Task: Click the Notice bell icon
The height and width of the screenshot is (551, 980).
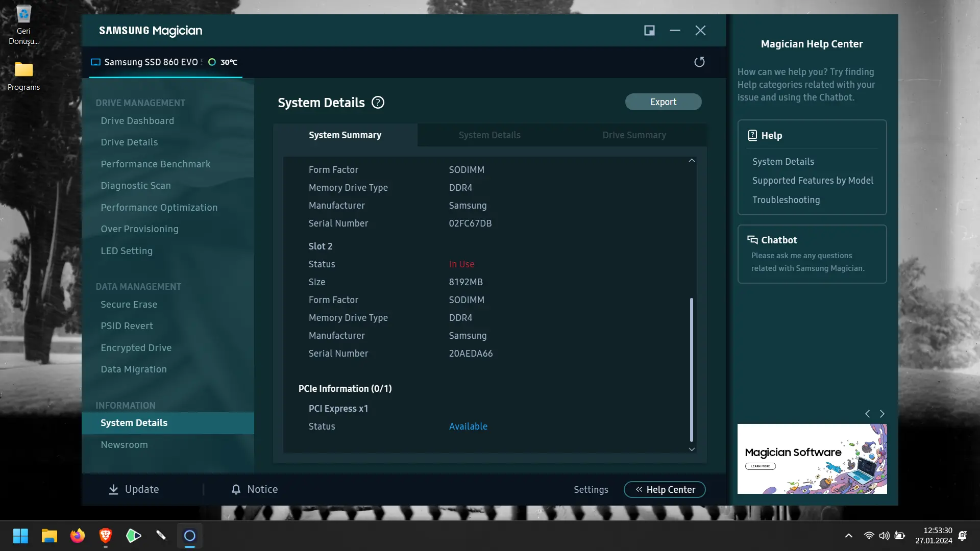Action: (236, 490)
